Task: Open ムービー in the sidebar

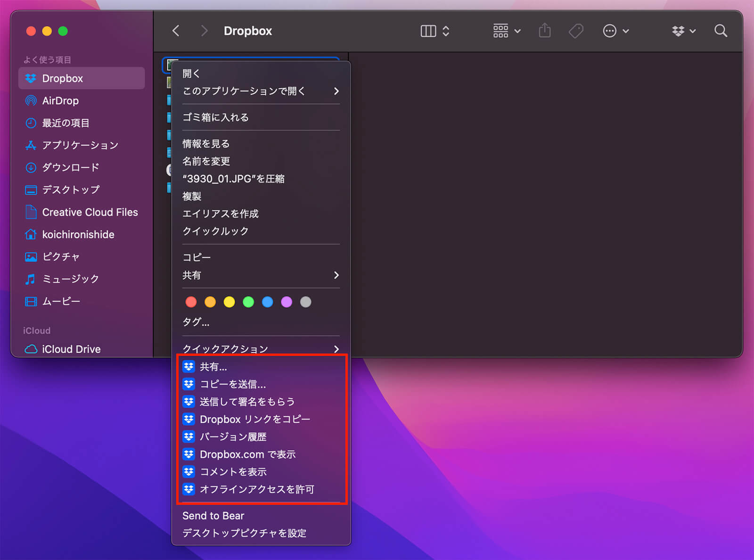Action: click(x=82, y=301)
